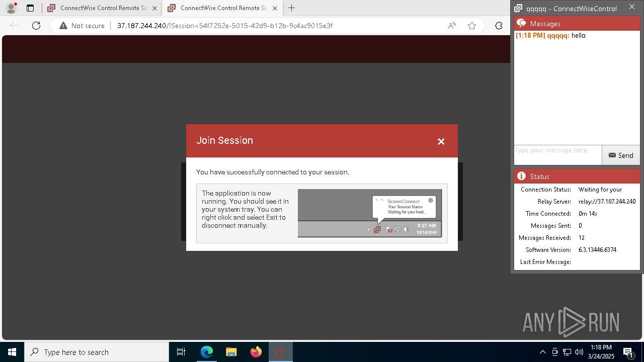Click the Messages Received count 12
Image resolution: width=644 pixels, height=362 pixels.
pos(582,238)
